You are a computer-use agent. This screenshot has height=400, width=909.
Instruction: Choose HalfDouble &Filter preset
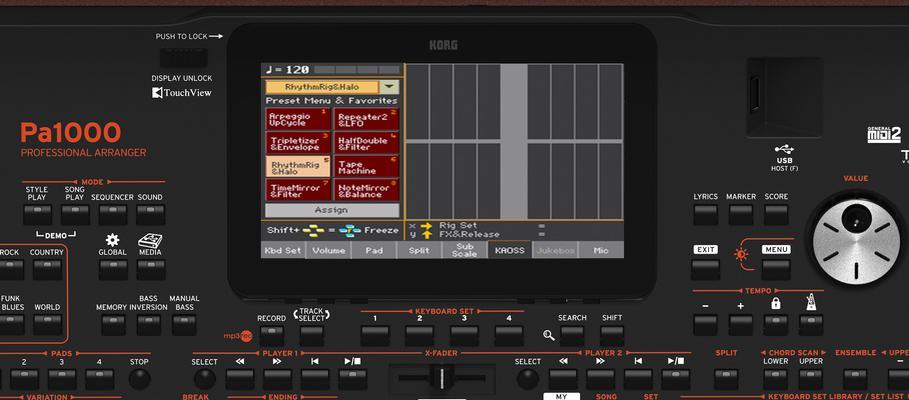pyautogui.click(x=366, y=143)
